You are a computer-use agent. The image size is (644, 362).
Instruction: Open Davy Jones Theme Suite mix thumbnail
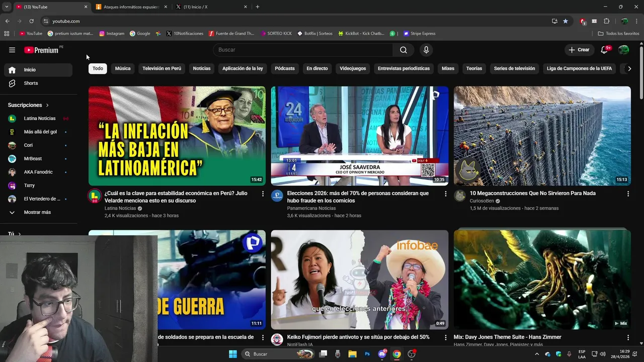(542, 280)
